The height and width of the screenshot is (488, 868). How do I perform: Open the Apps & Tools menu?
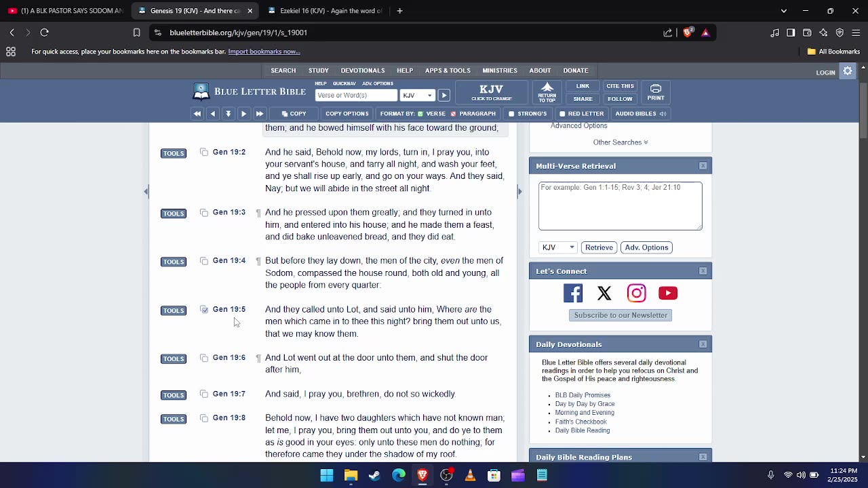(x=448, y=70)
